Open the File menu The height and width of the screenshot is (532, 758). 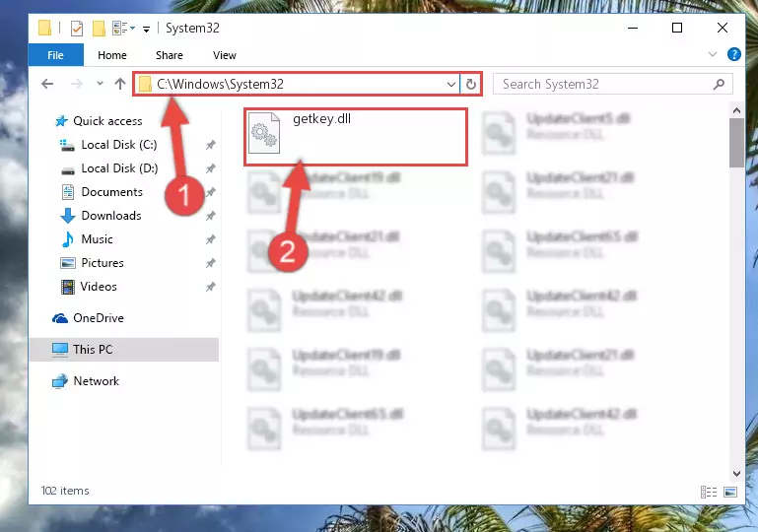coord(55,55)
